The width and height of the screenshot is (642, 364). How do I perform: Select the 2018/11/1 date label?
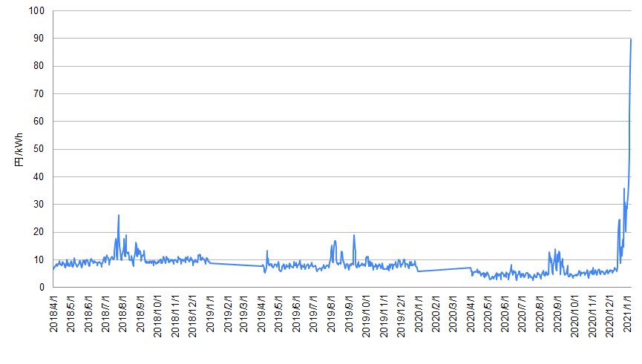pyautogui.click(x=175, y=316)
